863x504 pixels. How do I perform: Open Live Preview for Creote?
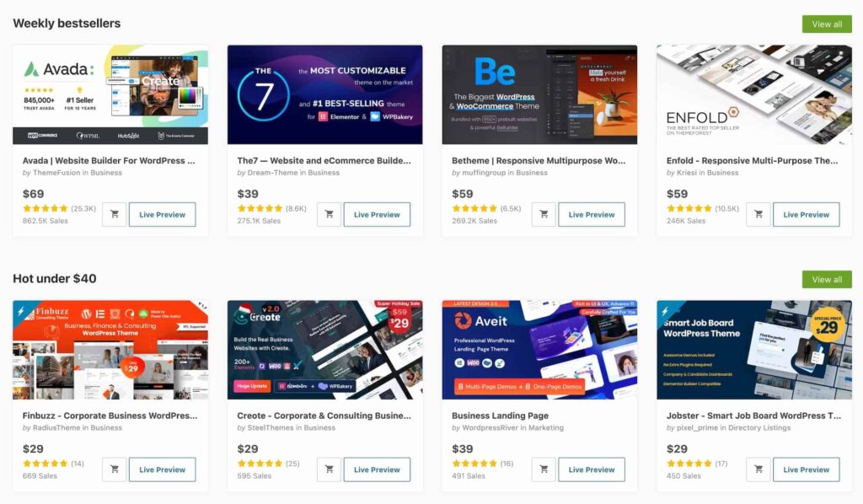tap(377, 469)
